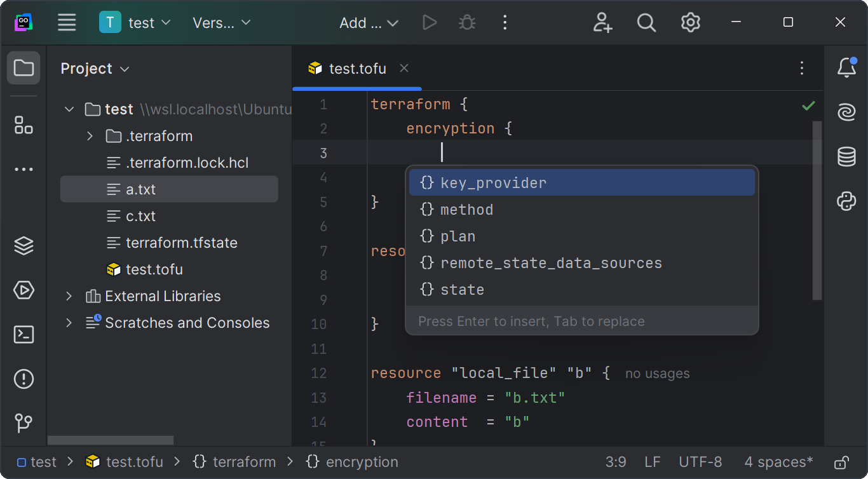Open IDE Settings via the gear icon
Screen dimensions: 868x479
tap(690, 22)
